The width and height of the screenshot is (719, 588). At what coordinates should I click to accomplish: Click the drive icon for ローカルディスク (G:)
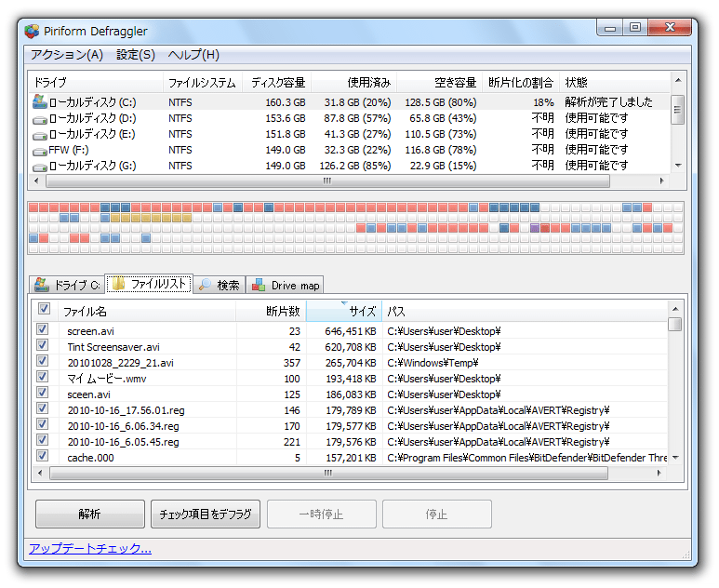(x=40, y=167)
